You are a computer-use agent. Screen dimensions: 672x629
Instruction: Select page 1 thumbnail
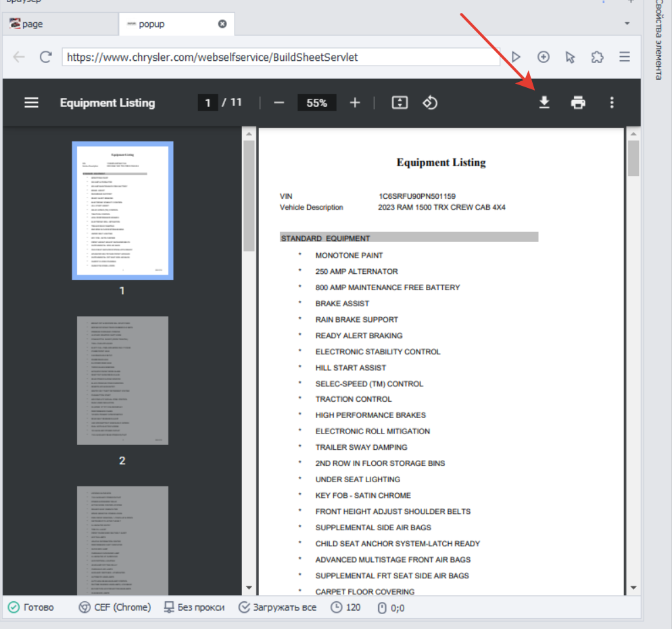(122, 210)
